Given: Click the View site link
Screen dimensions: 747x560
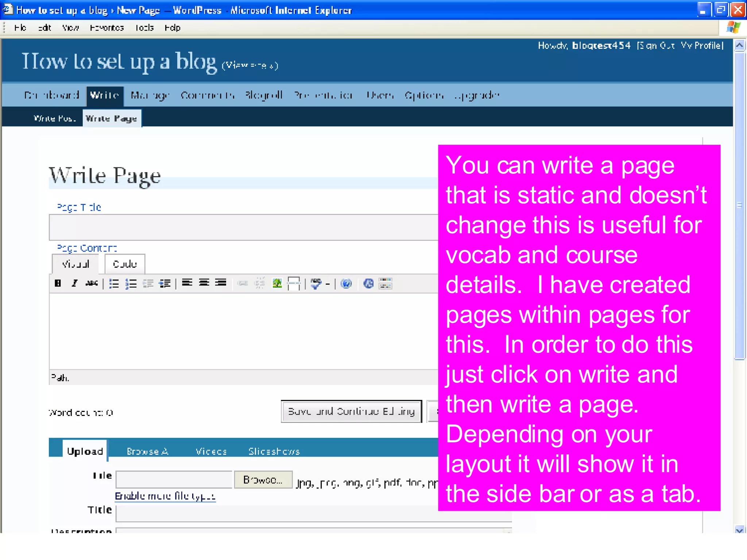Looking at the screenshot, I should pyautogui.click(x=250, y=65).
